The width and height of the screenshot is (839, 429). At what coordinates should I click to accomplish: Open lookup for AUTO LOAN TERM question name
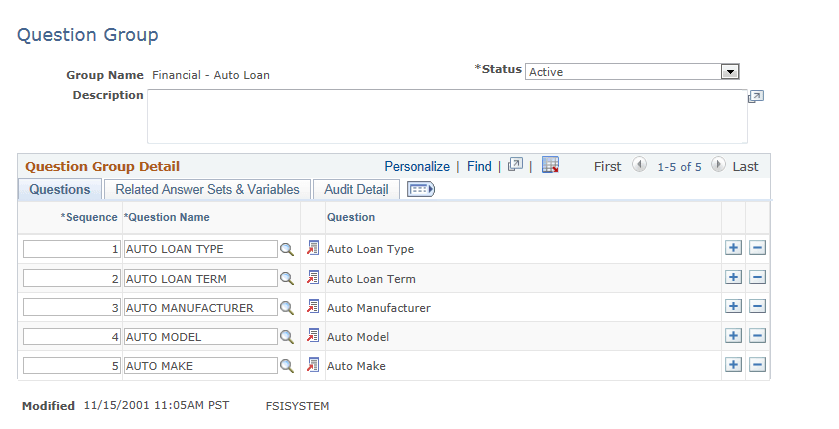point(287,278)
